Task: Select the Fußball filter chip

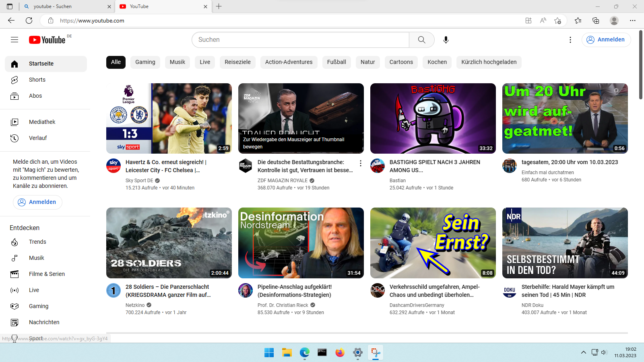Action: (x=336, y=62)
